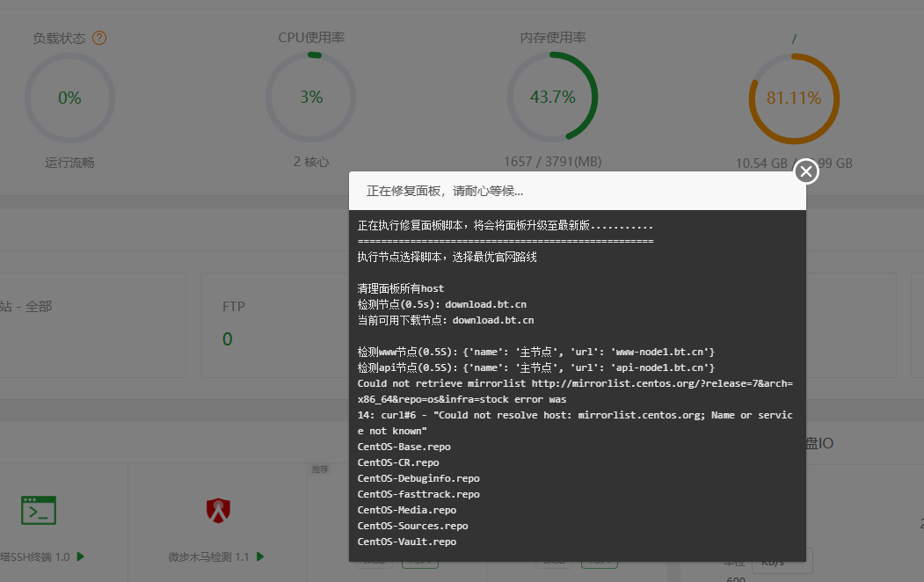924x582 pixels.
Task: Click the 正在修复面板 dialog title
Action: [445, 191]
